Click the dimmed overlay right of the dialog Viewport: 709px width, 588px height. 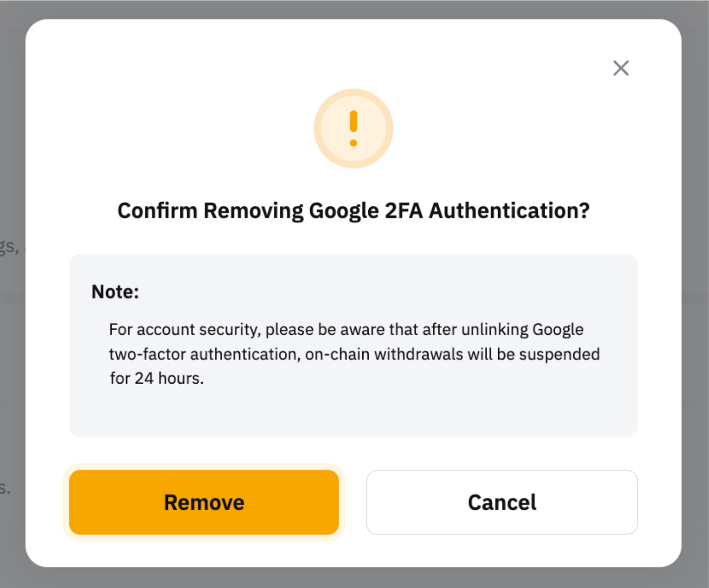tap(695, 320)
